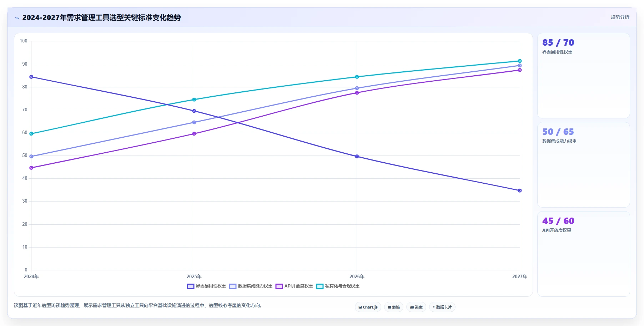
Task: Click the 2026年 API开放度 data point at 78
Action: coord(357,93)
